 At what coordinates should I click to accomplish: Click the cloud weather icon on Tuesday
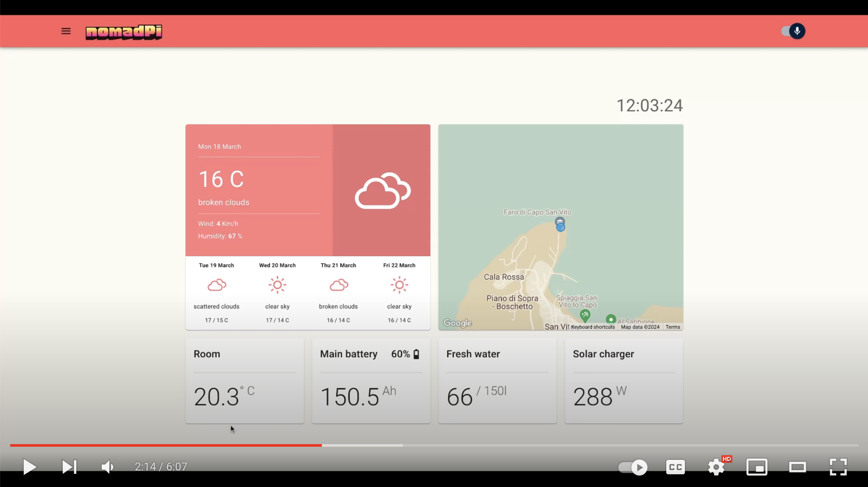pyautogui.click(x=217, y=285)
